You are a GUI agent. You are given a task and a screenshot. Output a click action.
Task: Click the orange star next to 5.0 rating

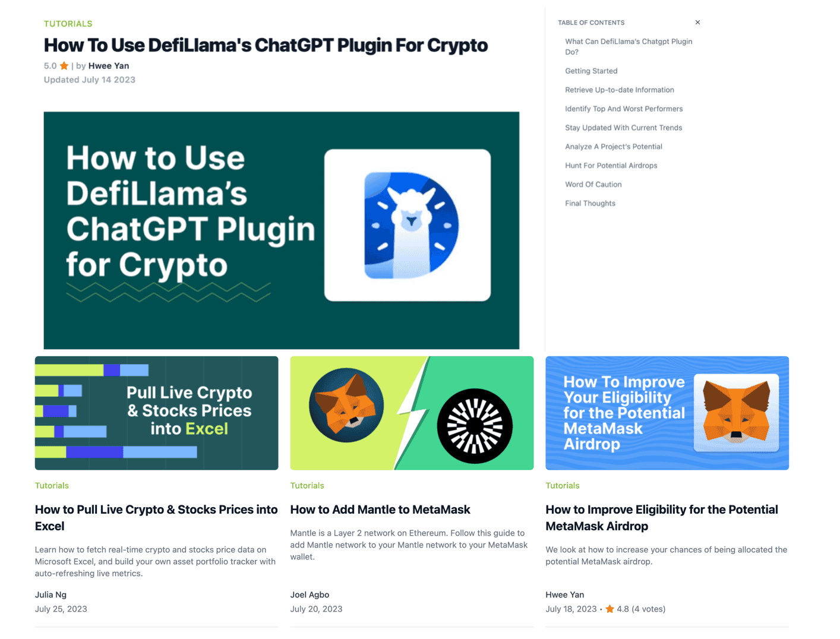point(64,66)
